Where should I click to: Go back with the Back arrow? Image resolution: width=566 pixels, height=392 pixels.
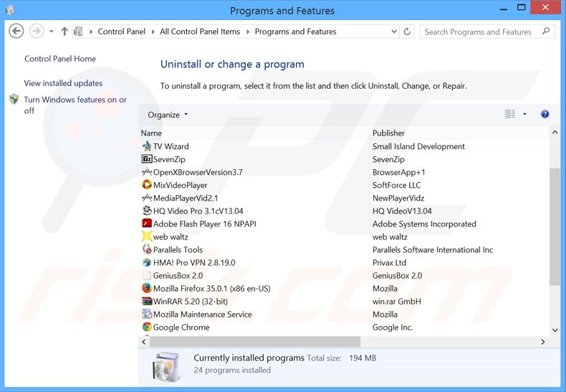point(16,31)
